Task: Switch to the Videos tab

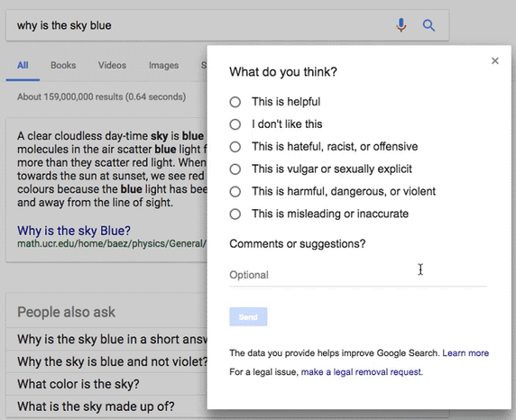Action: [112, 65]
